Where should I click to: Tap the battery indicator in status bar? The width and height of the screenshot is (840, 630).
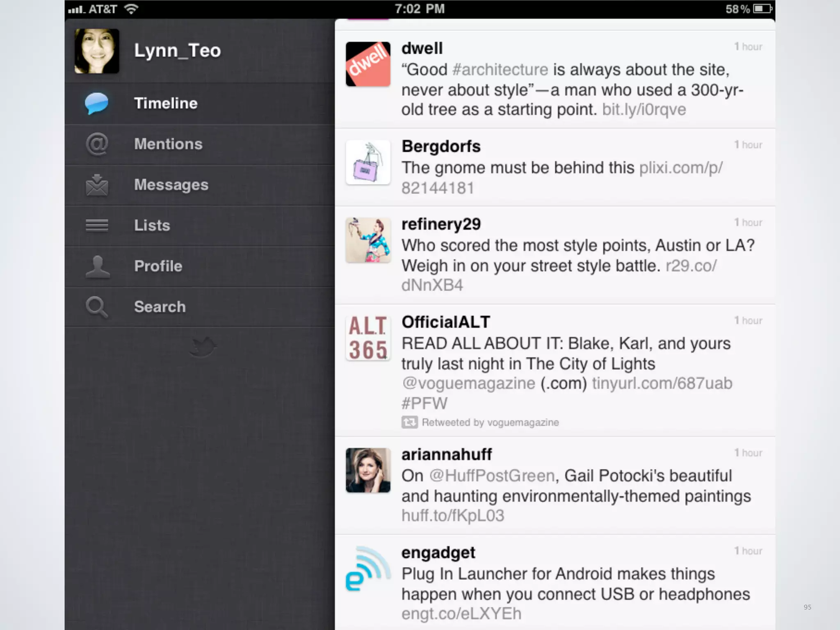point(762,9)
